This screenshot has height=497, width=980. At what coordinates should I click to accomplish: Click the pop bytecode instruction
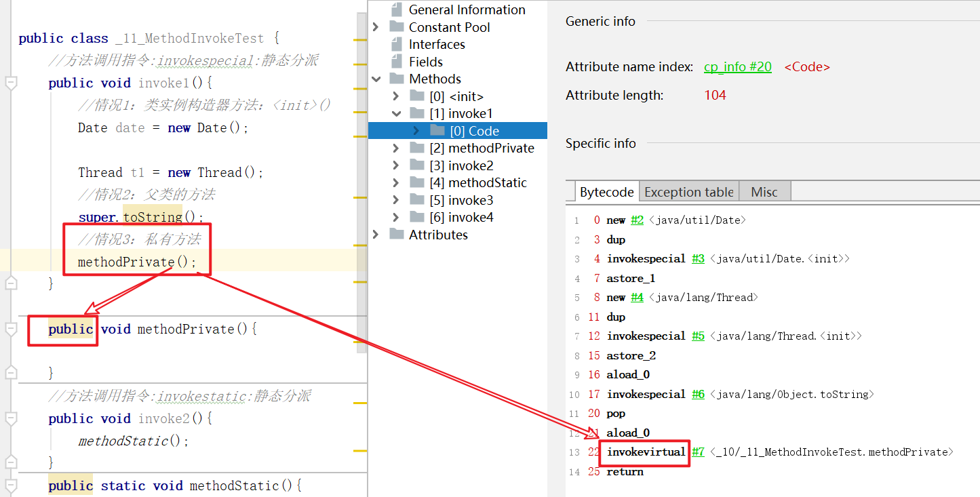point(616,414)
